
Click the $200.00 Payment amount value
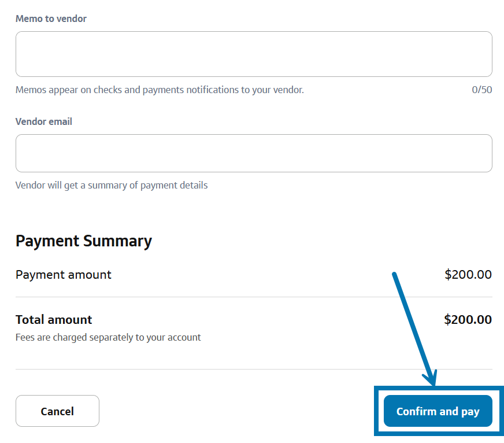468,275
